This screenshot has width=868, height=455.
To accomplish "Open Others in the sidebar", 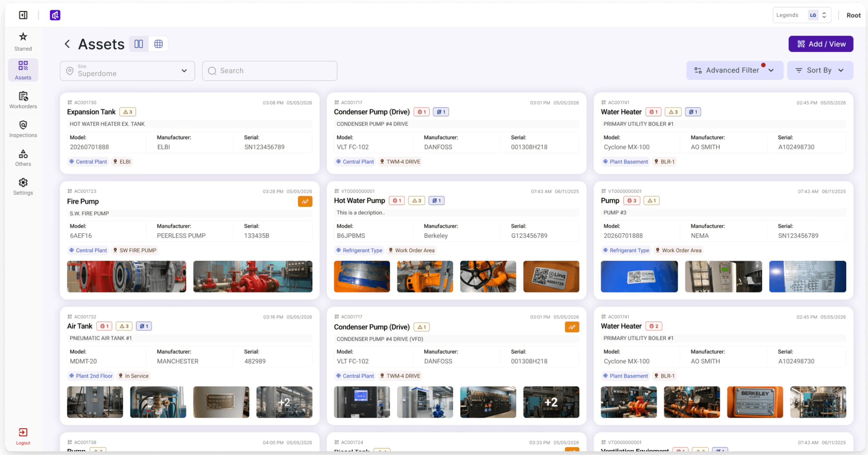I will 23,158.
